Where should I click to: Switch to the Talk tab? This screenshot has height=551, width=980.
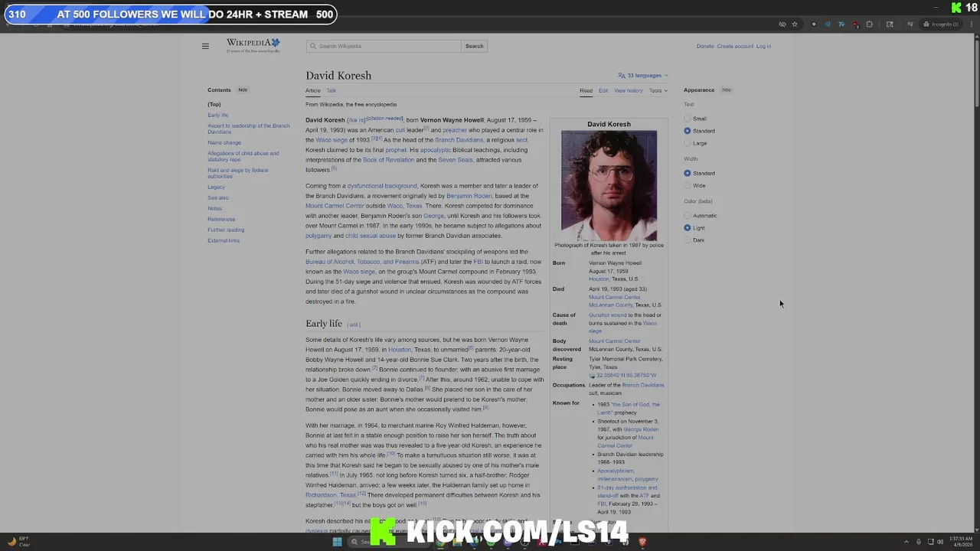tap(332, 90)
